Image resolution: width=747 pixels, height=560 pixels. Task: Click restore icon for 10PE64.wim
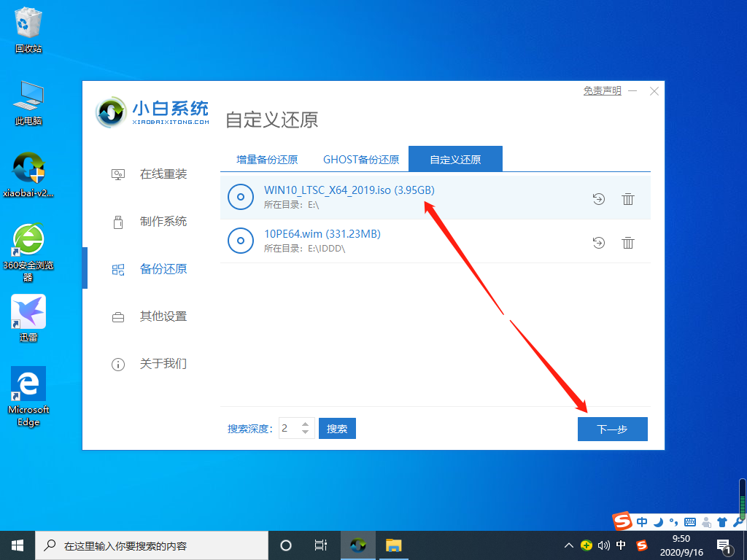(598, 243)
